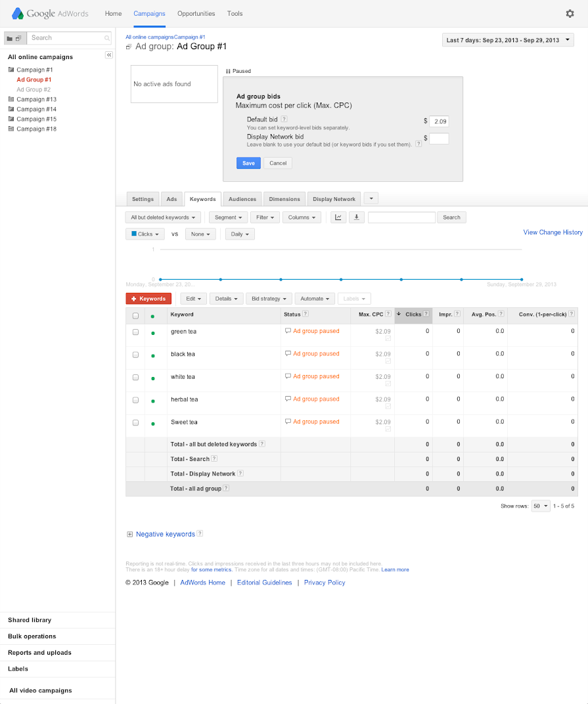
Task: Open View Change History link
Action: [553, 232]
